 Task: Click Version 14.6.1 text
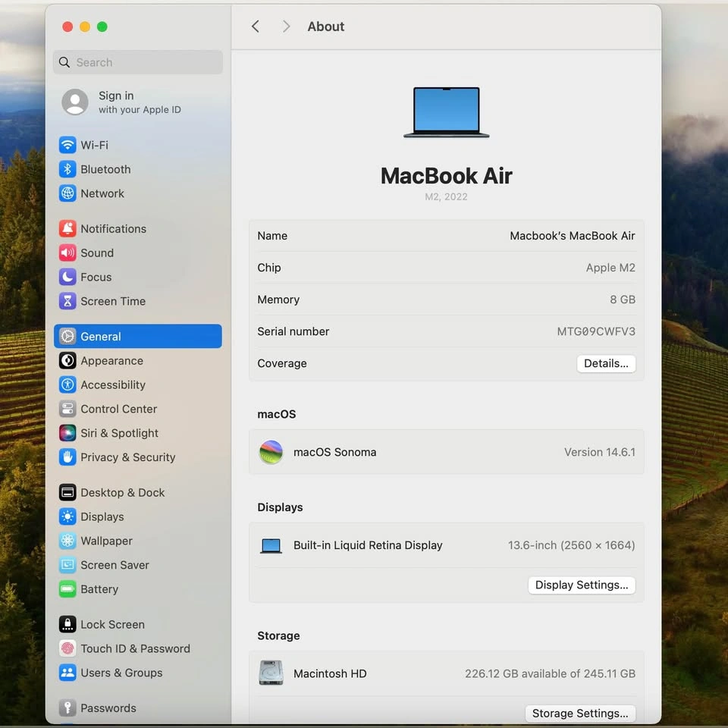[x=599, y=452]
